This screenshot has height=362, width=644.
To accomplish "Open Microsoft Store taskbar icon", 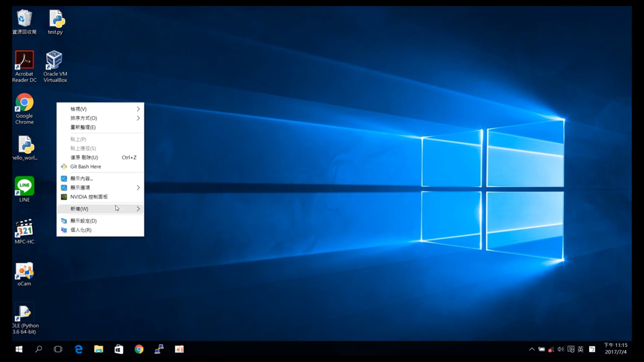I will [119, 349].
